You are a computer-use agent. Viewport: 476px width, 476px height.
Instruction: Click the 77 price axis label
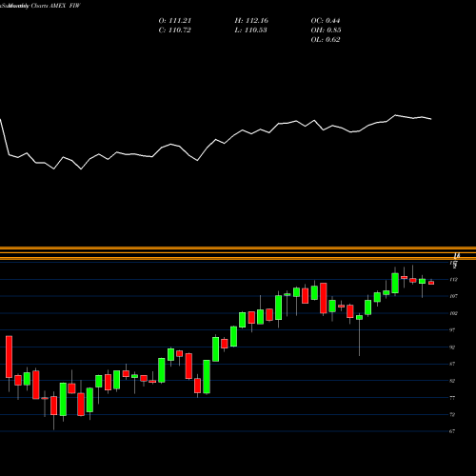(x=452, y=398)
